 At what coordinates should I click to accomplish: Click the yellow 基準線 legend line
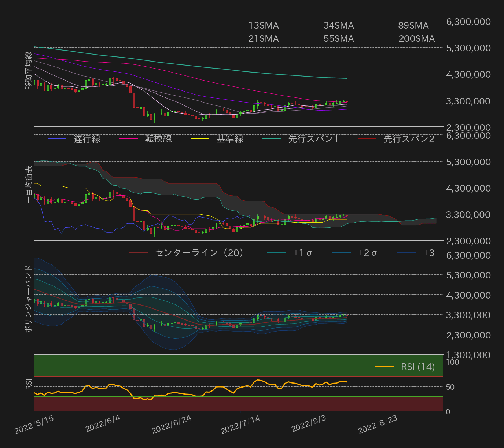(200, 139)
